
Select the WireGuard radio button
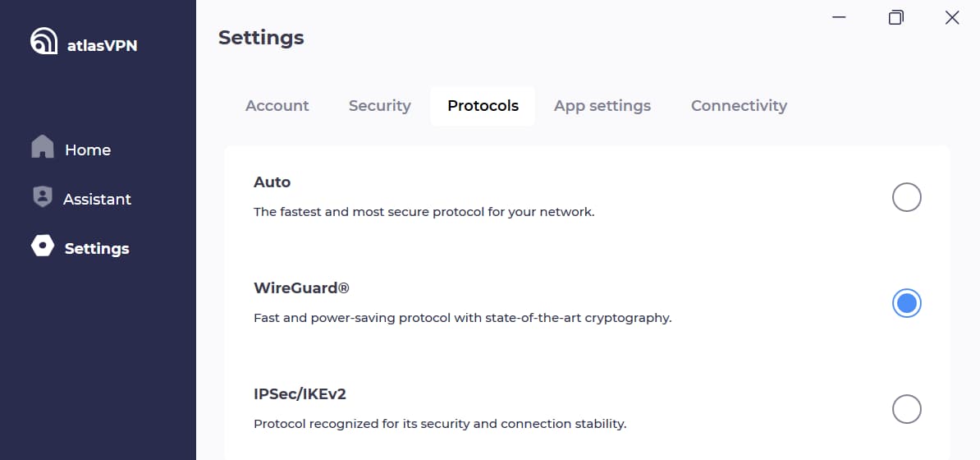(x=907, y=303)
